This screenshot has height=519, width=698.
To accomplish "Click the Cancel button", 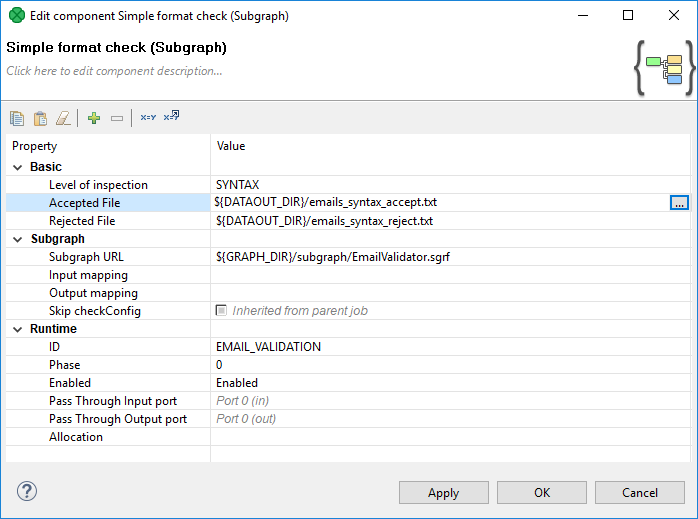I will pos(639,492).
